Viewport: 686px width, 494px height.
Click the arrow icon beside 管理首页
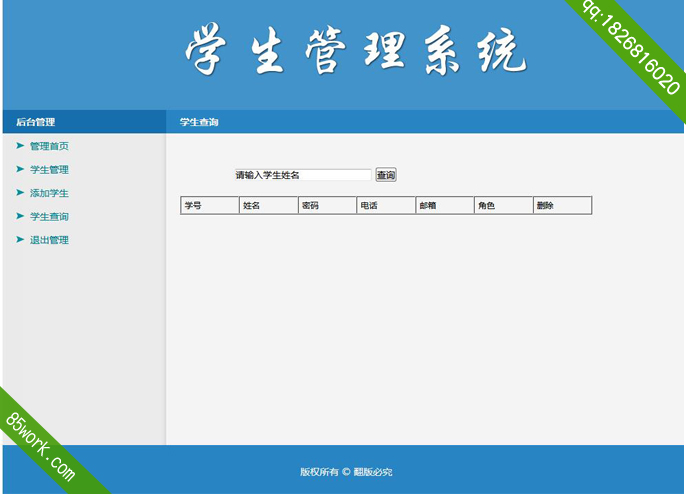click(x=20, y=146)
